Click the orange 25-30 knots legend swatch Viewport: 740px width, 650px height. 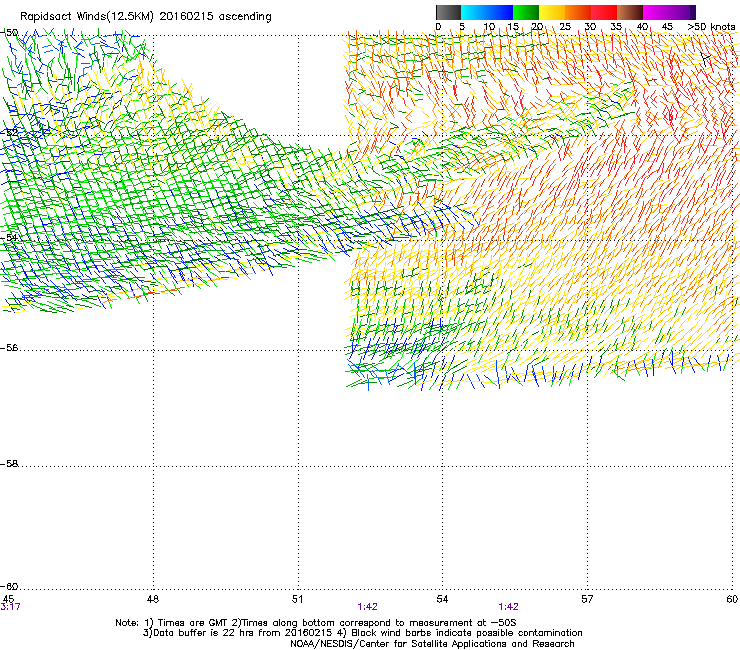[x=578, y=12]
